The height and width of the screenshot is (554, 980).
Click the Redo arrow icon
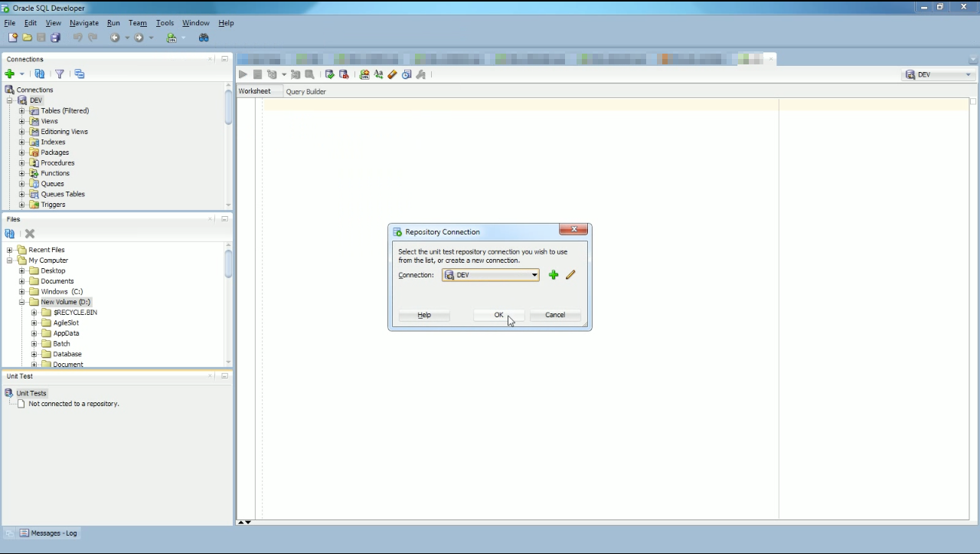[93, 38]
